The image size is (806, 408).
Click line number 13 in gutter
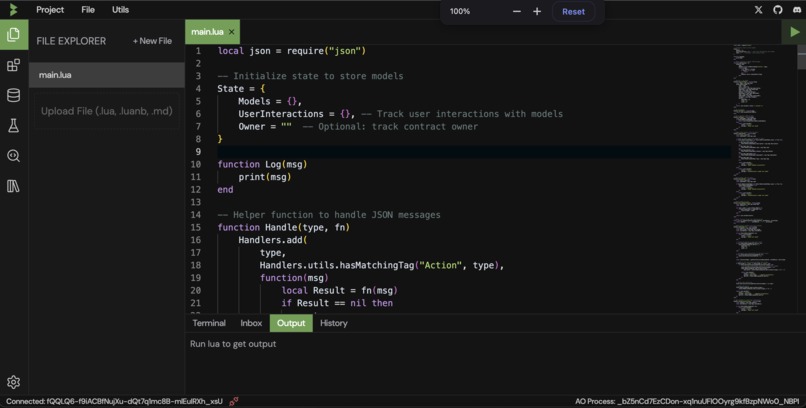[x=195, y=202]
